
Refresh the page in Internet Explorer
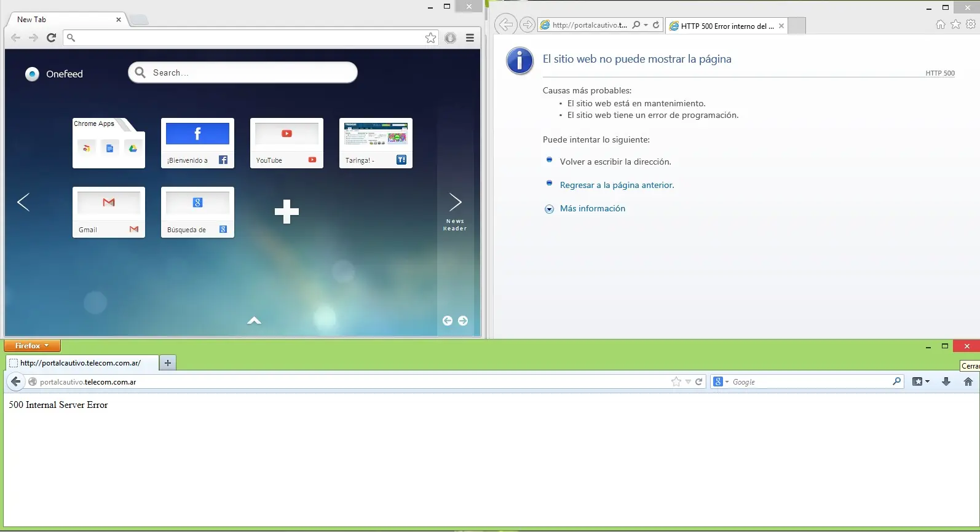click(656, 25)
